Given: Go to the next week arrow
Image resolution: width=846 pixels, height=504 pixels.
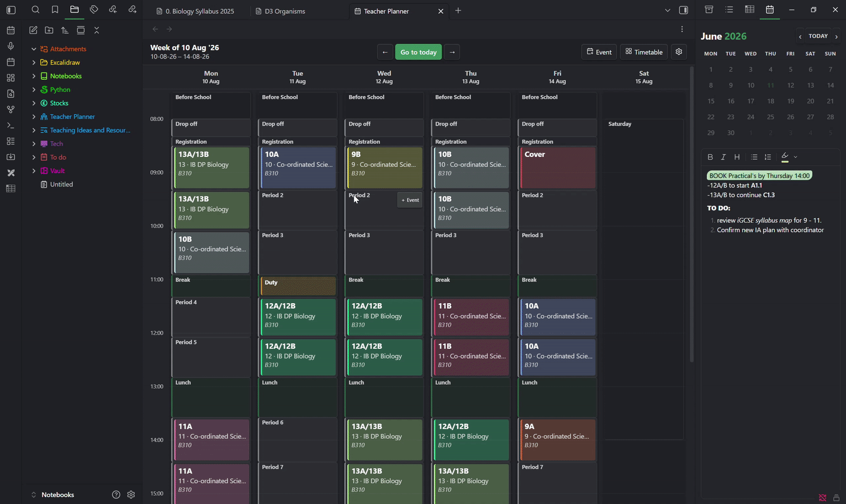Looking at the screenshot, I should [x=452, y=52].
